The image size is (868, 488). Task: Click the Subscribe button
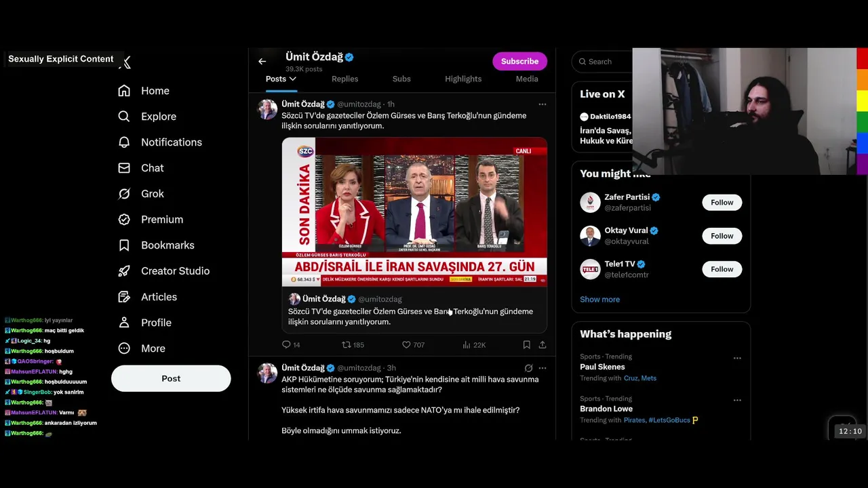pos(519,61)
